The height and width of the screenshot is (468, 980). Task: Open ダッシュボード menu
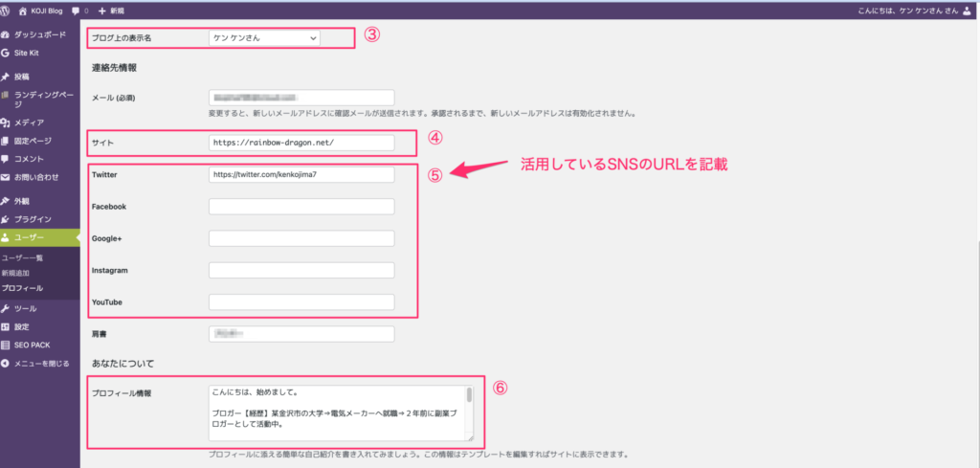(x=40, y=35)
